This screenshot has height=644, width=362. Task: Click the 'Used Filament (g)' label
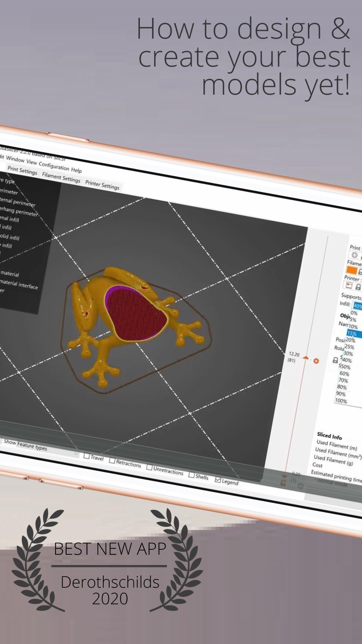[334, 460]
